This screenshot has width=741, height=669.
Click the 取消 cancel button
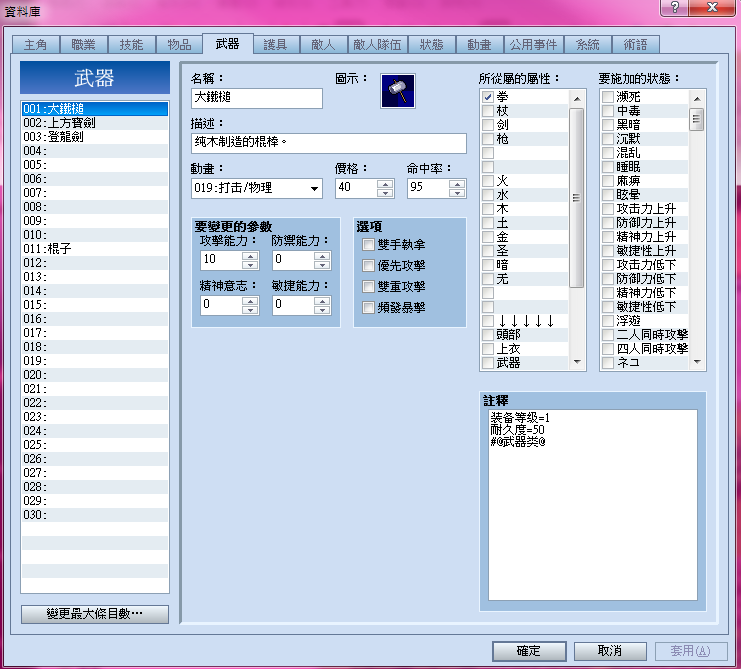(x=610, y=651)
